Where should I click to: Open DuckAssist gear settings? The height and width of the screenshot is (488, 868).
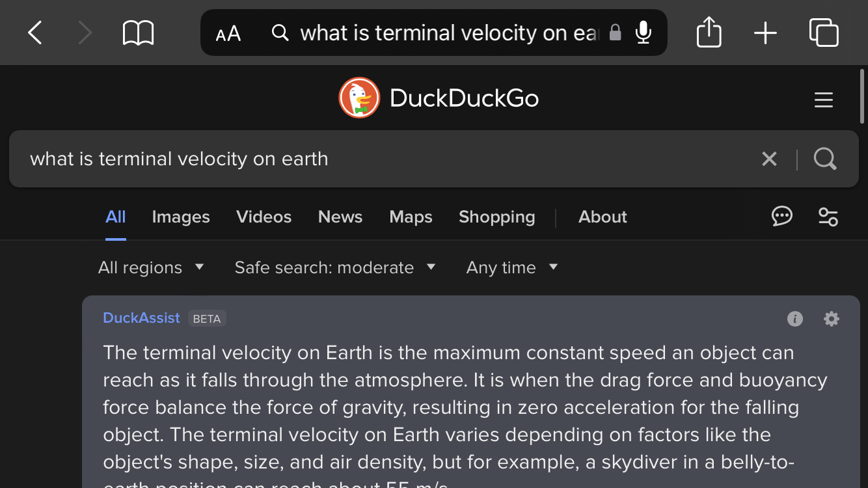point(831,319)
